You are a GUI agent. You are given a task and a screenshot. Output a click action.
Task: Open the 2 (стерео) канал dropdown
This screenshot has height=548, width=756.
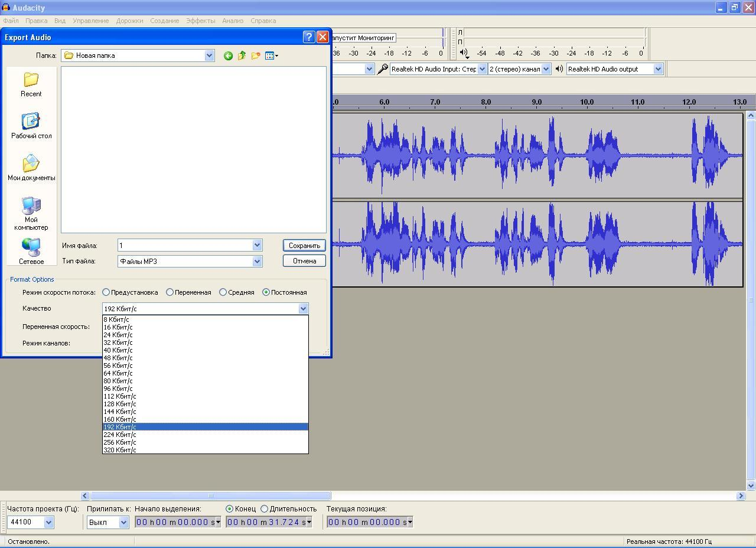[546, 69]
